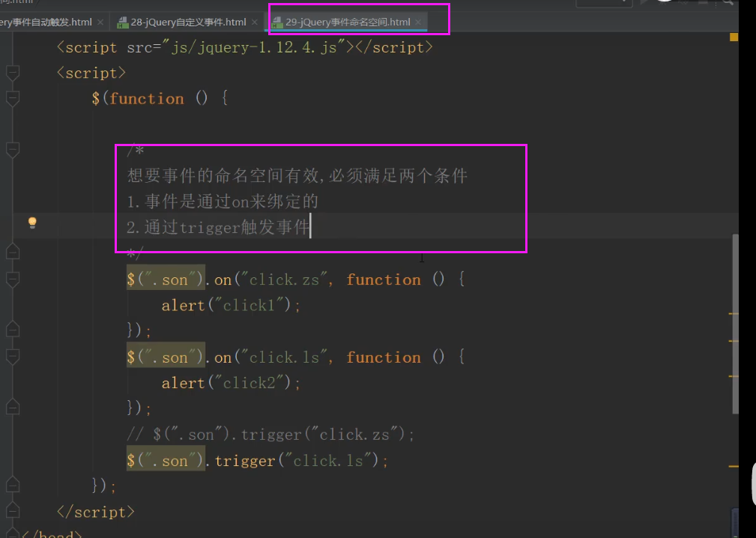This screenshot has height=538, width=756.
Task: Click the opening <script> tag without src
Action: [91, 73]
